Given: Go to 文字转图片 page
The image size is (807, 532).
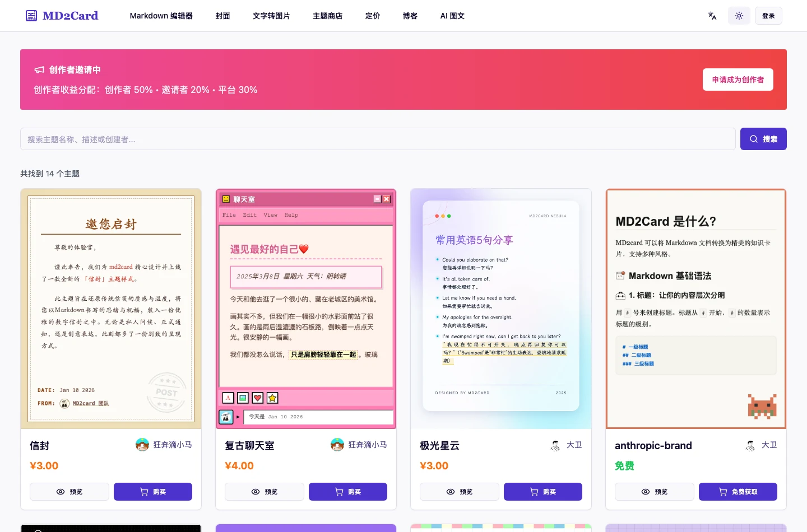Looking at the screenshot, I should click(x=271, y=16).
